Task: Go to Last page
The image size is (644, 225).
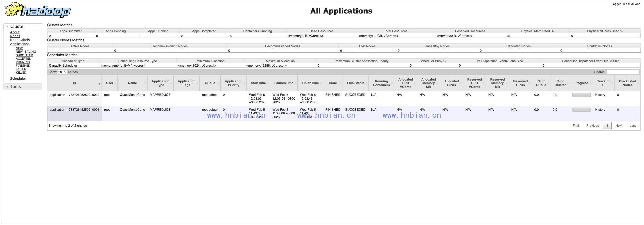Action: coord(633,126)
